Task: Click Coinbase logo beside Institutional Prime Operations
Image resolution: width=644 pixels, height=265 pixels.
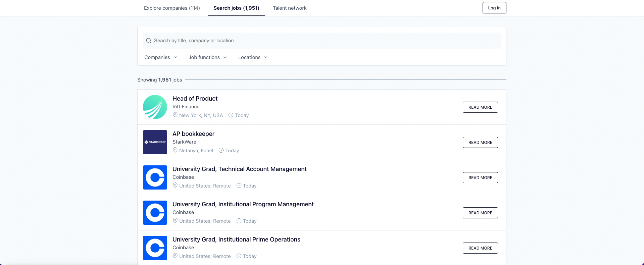Action: [x=155, y=248]
